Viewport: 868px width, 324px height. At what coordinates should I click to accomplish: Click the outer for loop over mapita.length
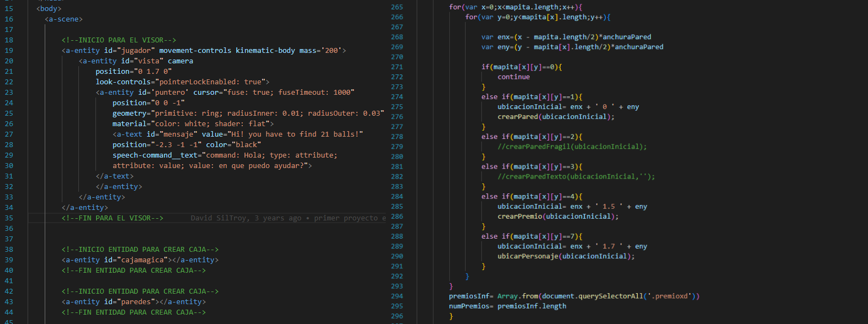coord(516,7)
